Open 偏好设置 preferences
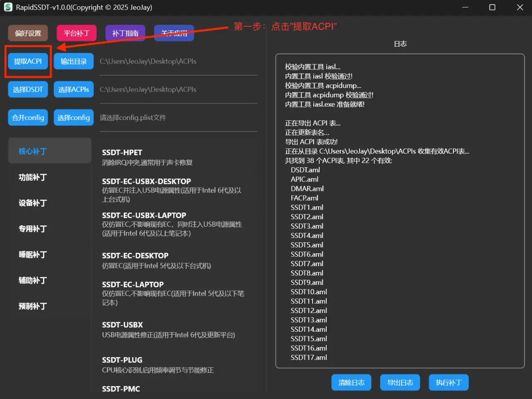Viewport: 532px width, 399px height. (x=28, y=33)
